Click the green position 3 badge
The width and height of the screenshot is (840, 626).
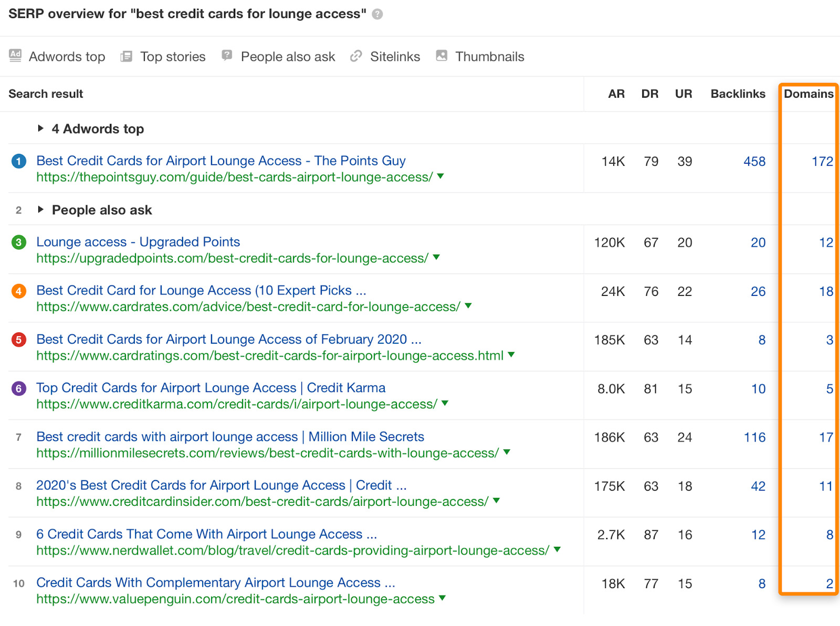(x=19, y=242)
